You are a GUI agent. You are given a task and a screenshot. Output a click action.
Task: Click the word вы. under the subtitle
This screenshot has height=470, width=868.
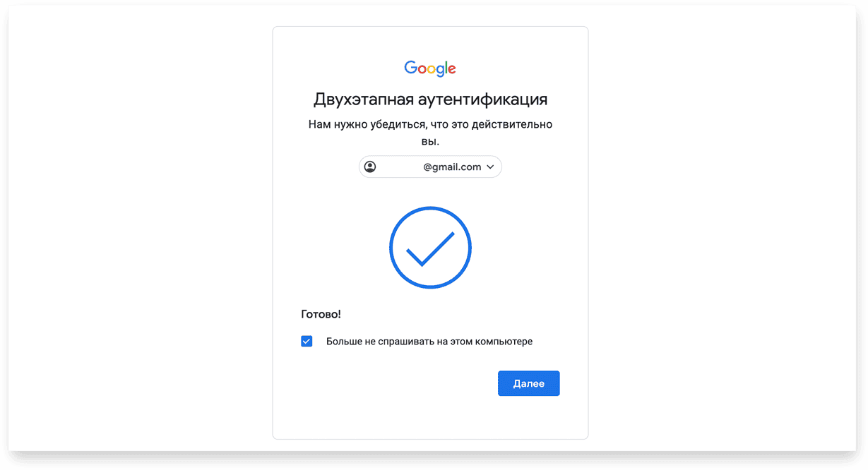point(430,142)
